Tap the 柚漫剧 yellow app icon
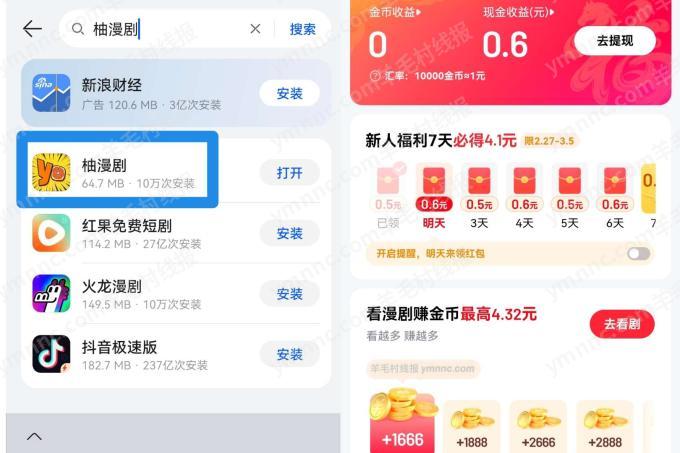This screenshot has width=680, height=453. pyautogui.click(x=51, y=172)
